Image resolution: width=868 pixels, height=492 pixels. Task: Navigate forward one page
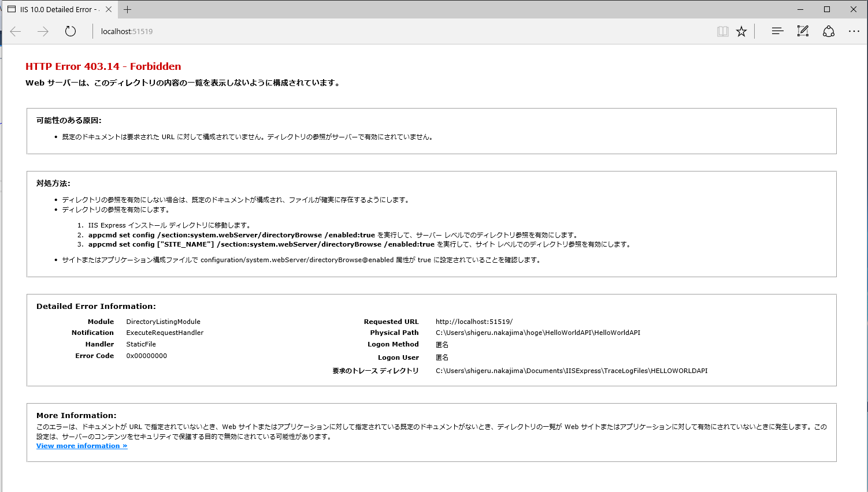(43, 31)
